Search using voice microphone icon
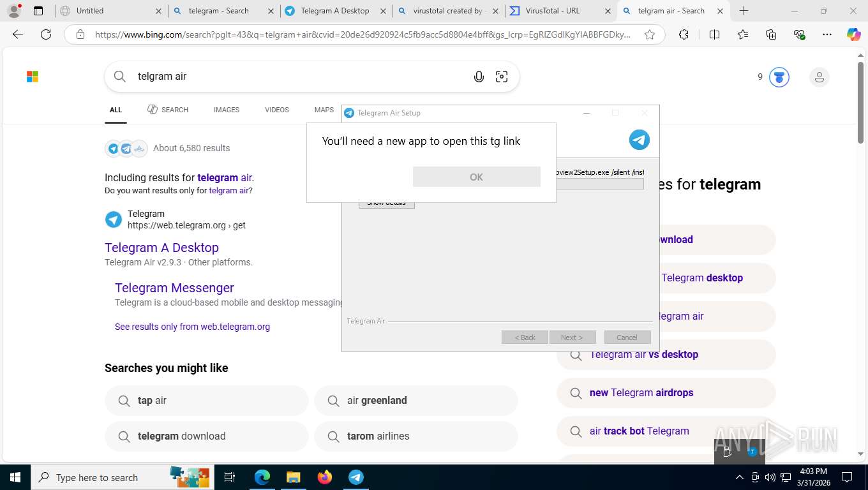Image resolution: width=868 pixels, height=490 pixels. 479,77
